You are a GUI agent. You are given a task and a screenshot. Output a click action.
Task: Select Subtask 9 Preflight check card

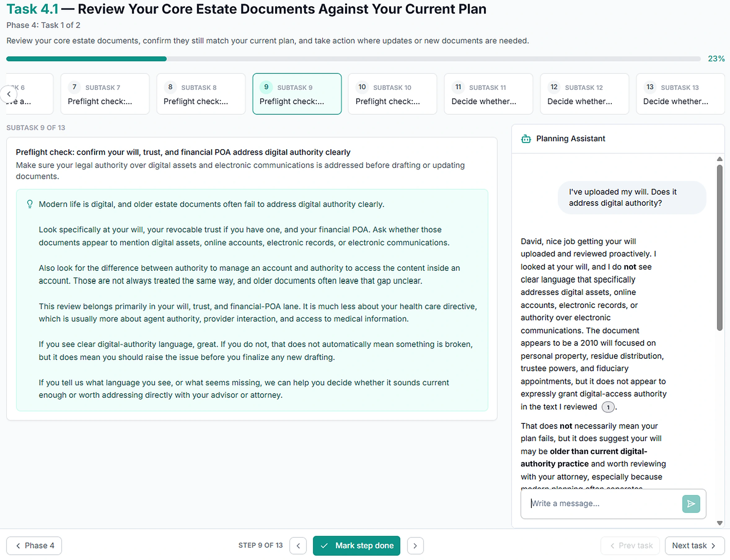[297, 94]
